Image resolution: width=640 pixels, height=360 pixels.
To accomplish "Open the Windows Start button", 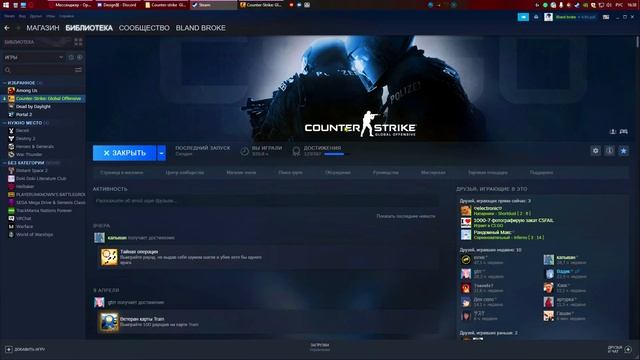I will (x=6, y=5).
